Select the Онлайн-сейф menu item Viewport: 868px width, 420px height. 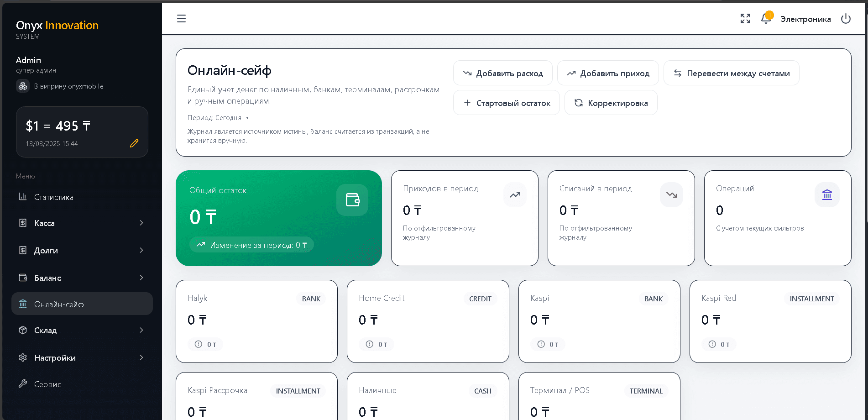59,304
